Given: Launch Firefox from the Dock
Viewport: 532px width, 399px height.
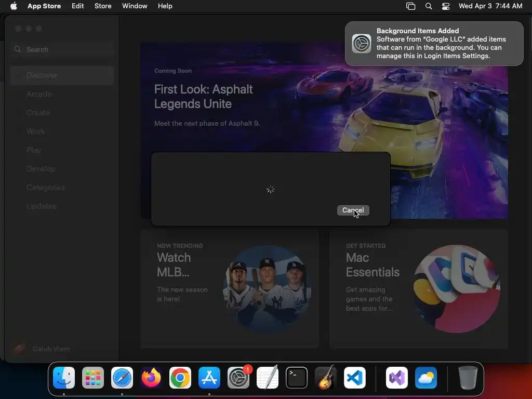Looking at the screenshot, I should [x=151, y=378].
